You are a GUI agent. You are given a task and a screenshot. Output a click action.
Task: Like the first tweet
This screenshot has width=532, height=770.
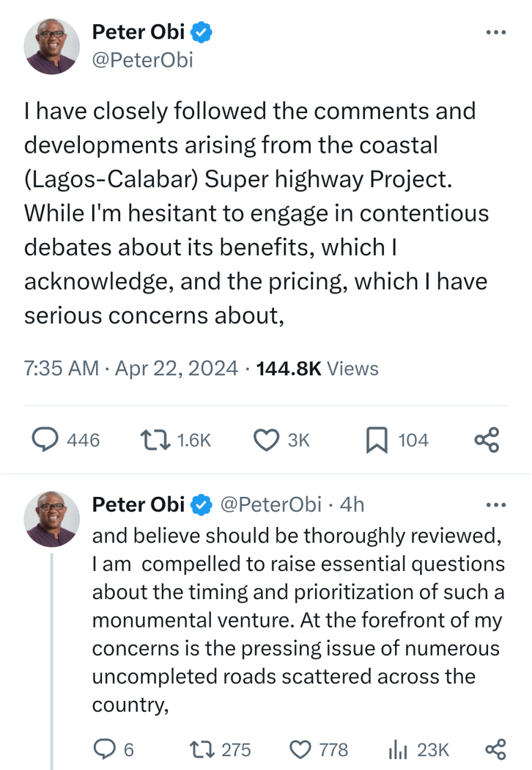[x=266, y=440]
